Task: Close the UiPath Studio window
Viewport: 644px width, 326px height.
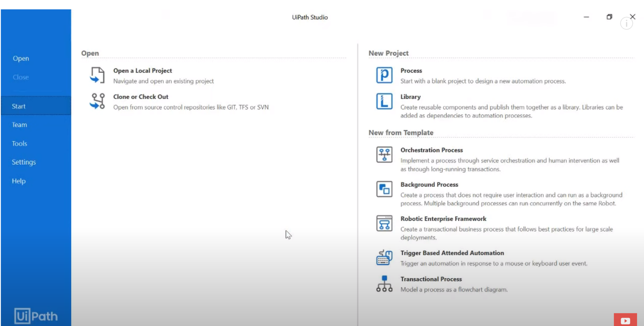Action: pos(633,17)
